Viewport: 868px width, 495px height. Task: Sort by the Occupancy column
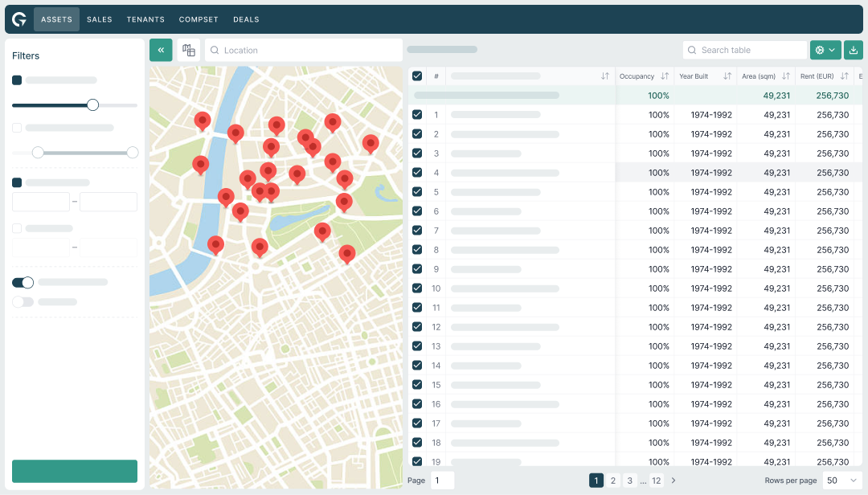pos(665,76)
